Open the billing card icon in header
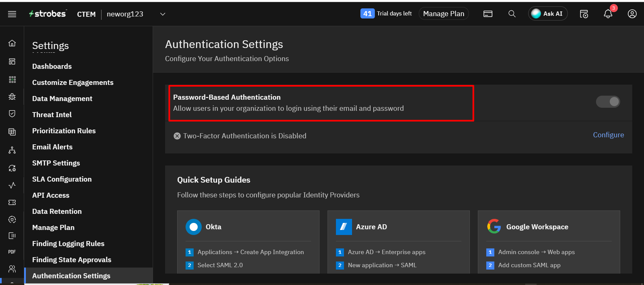The height and width of the screenshot is (285, 644). pos(488,14)
